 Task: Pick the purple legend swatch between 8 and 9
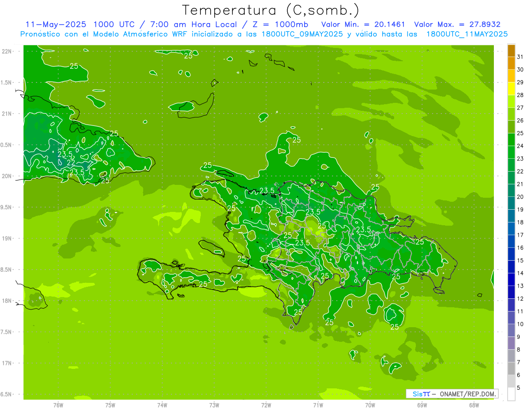coord(511,343)
